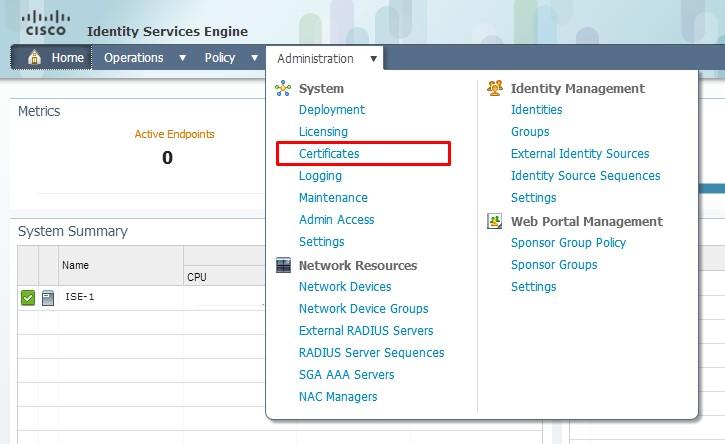Image resolution: width=725 pixels, height=444 pixels.
Task: Open Identity Source Sequences
Action: (x=585, y=176)
